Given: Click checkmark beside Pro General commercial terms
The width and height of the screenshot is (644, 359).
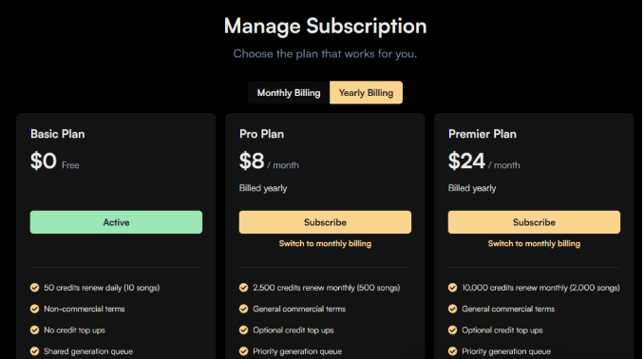Looking at the screenshot, I should point(243,309).
